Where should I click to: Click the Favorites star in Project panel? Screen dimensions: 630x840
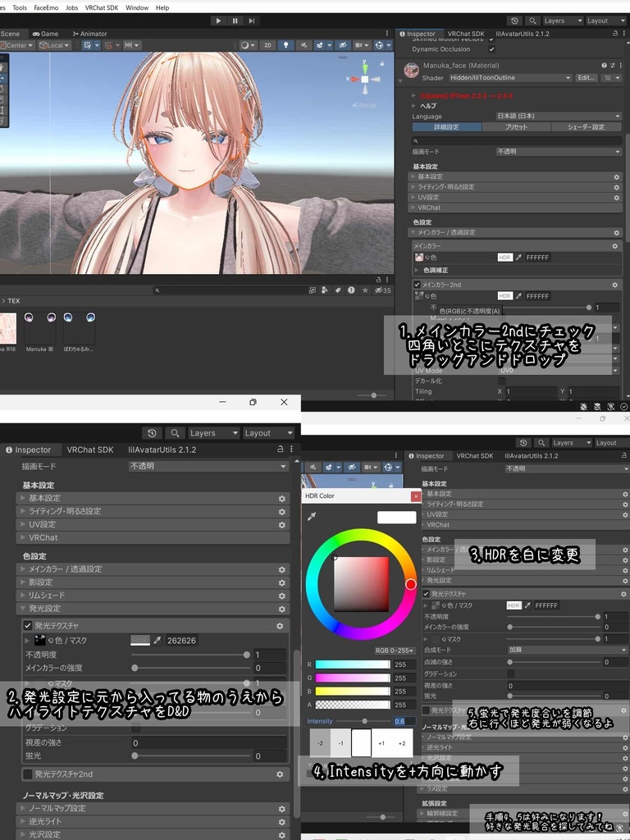click(365, 290)
